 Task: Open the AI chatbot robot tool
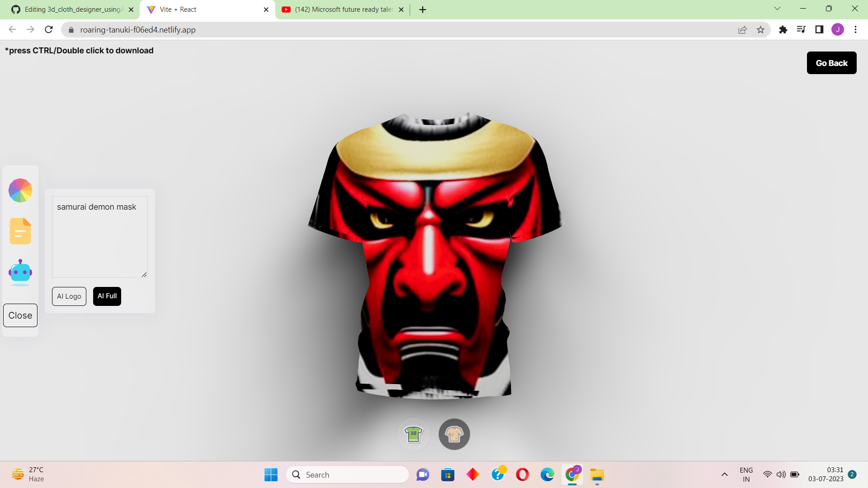point(20,272)
